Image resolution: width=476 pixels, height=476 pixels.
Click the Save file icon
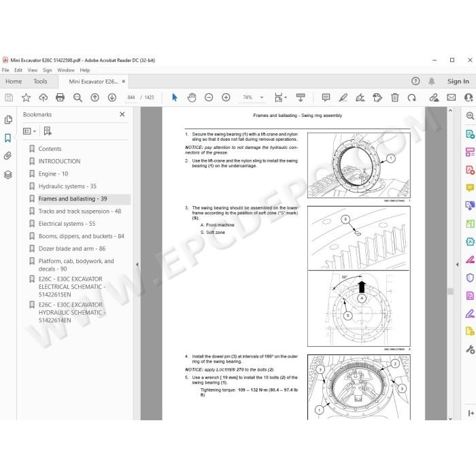[x=9, y=97]
